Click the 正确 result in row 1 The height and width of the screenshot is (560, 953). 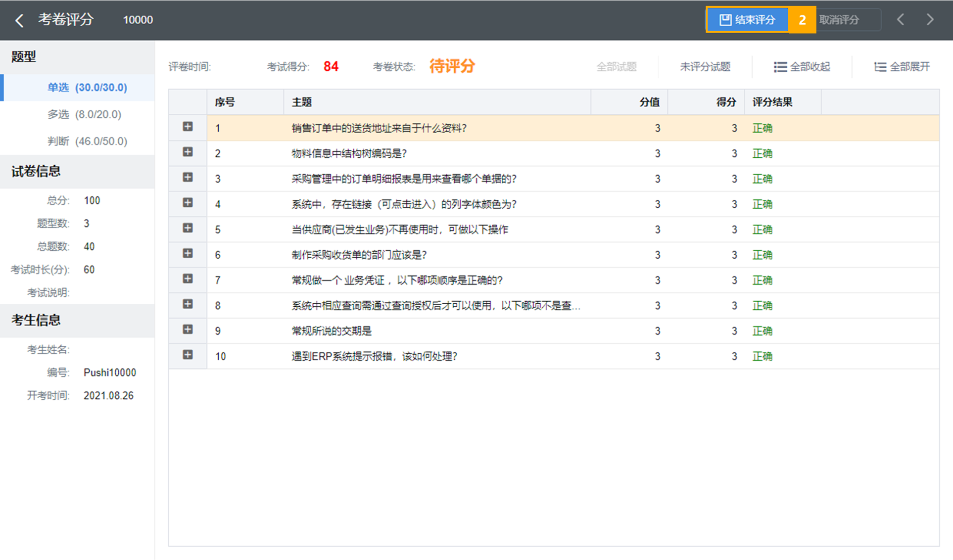762,128
